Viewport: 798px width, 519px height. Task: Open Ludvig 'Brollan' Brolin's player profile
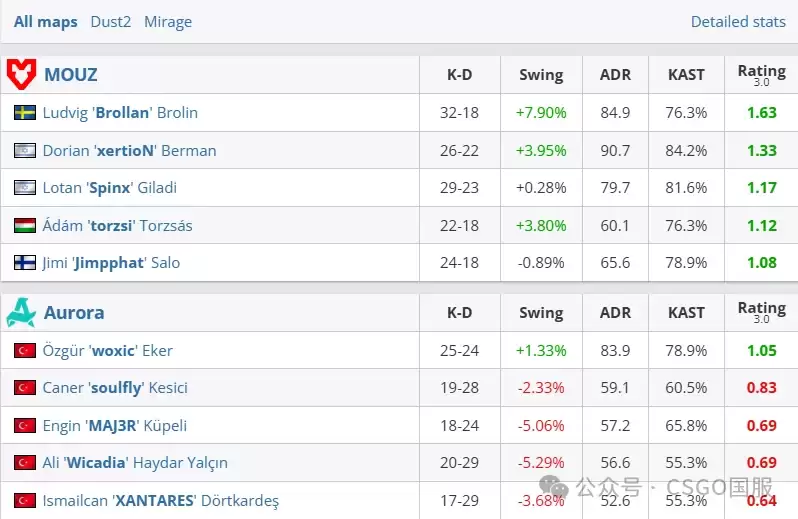120,112
